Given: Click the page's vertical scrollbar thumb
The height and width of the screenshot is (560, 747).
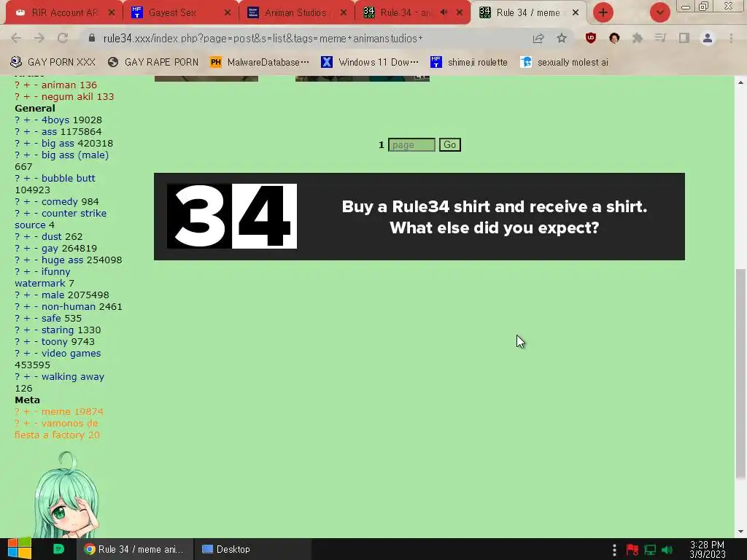Looking at the screenshot, I should pos(740,374).
